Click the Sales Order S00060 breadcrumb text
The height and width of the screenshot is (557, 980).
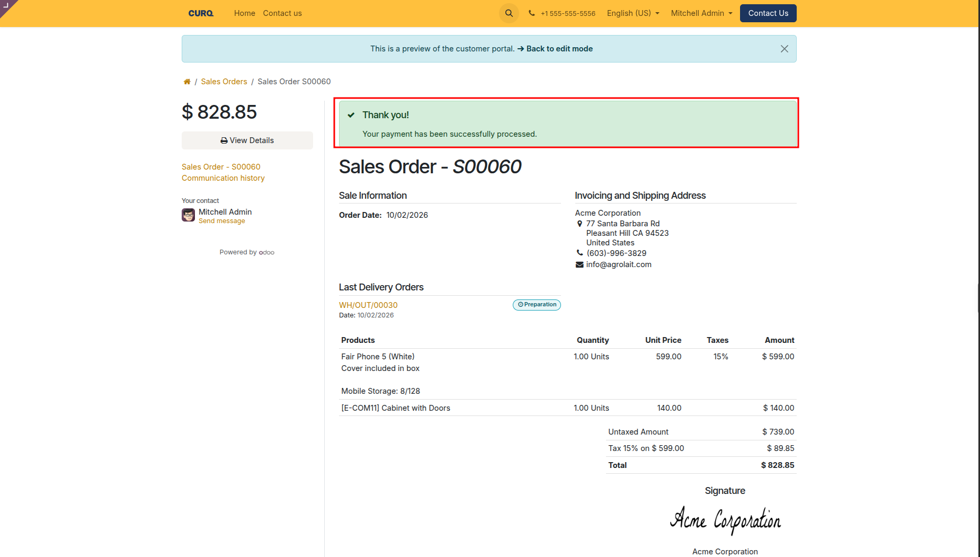pos(294,82)
